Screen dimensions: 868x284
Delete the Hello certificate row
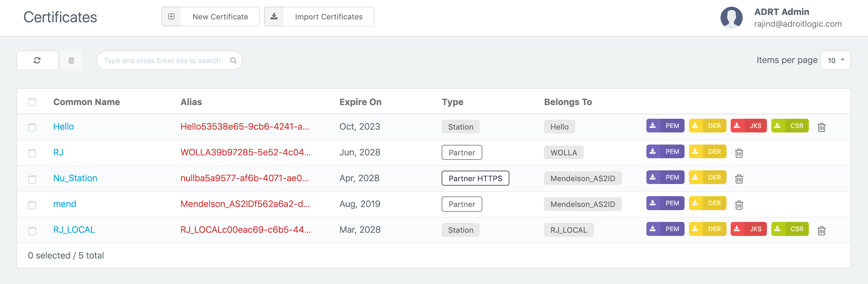point(821,127)
